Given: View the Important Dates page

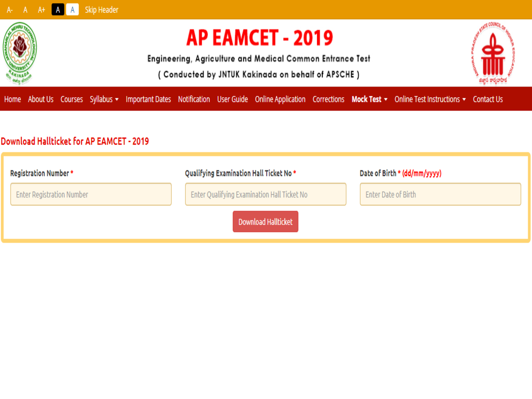Looking at the screenshot, I should pyautogui.click(x=148, y=99).
